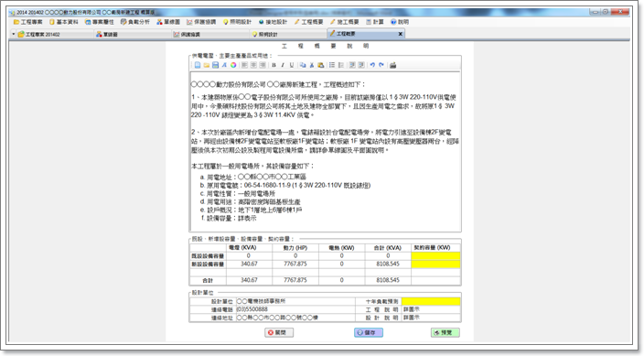Viewport: 644px width, 356px height.
Task: Click the 動力 (HP) column header
Action: [x=295, y=248]
